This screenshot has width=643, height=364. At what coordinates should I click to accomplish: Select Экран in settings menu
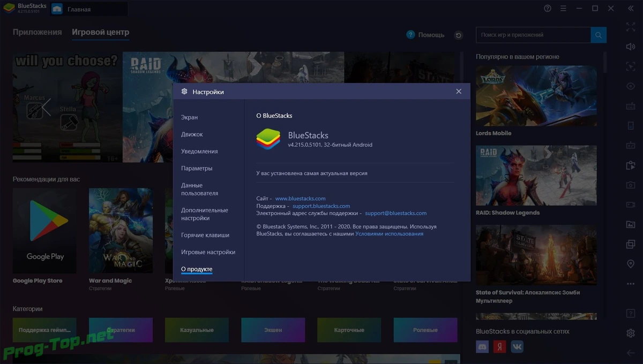tap(189, 117)
